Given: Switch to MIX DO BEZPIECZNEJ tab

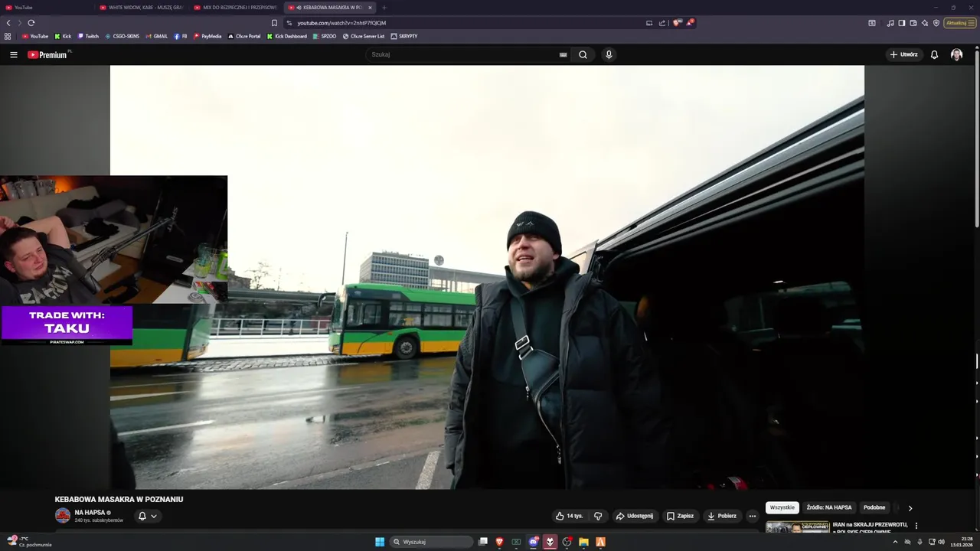Looking at the screenshot, I should point(236,8).
